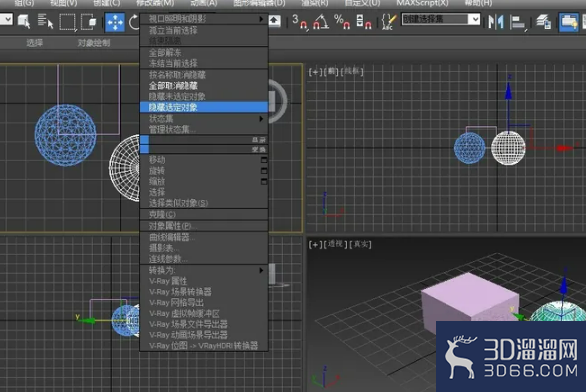Open the 自定义(U) menu
Viewport: 586px width, 392px height.
362,3
